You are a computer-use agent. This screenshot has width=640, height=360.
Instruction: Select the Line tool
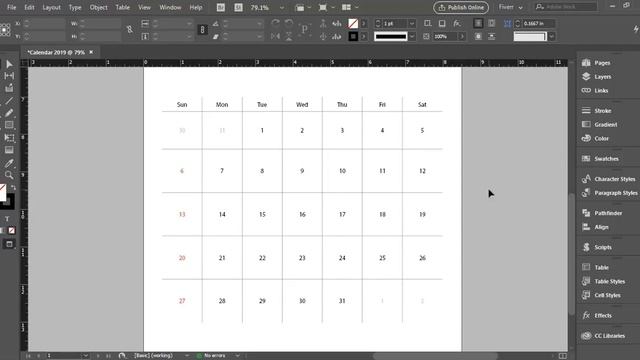click(9, 101)
